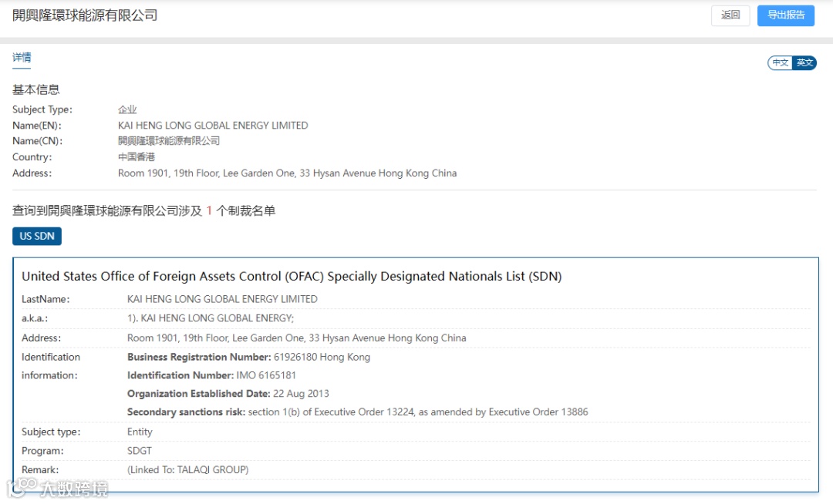Click the Name(EN) value in basic info
The width and height of the screenshot is (833, 504).
(213, 126)
